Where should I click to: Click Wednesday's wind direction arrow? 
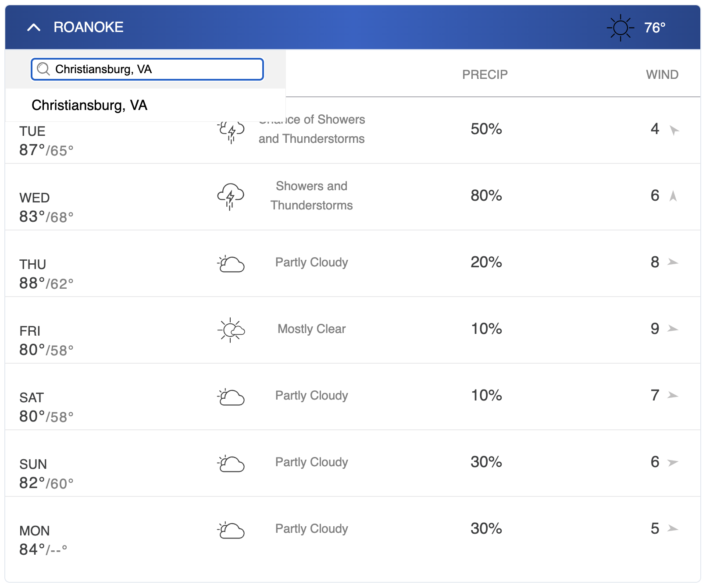point(673,196)
